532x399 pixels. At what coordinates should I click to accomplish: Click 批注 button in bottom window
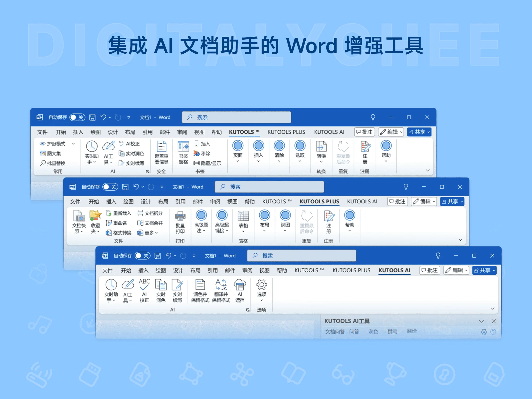point(430,270)
